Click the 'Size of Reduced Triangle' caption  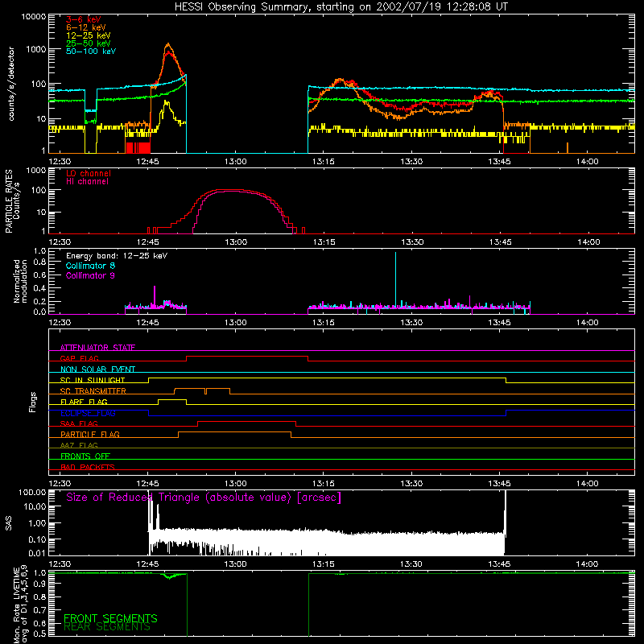point(204,497)
